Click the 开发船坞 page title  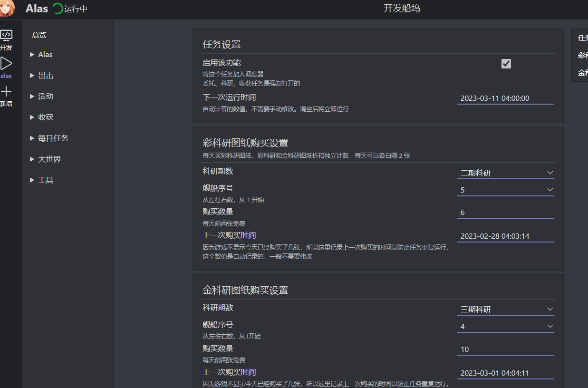pyautogui.click(x=402, y=9)
